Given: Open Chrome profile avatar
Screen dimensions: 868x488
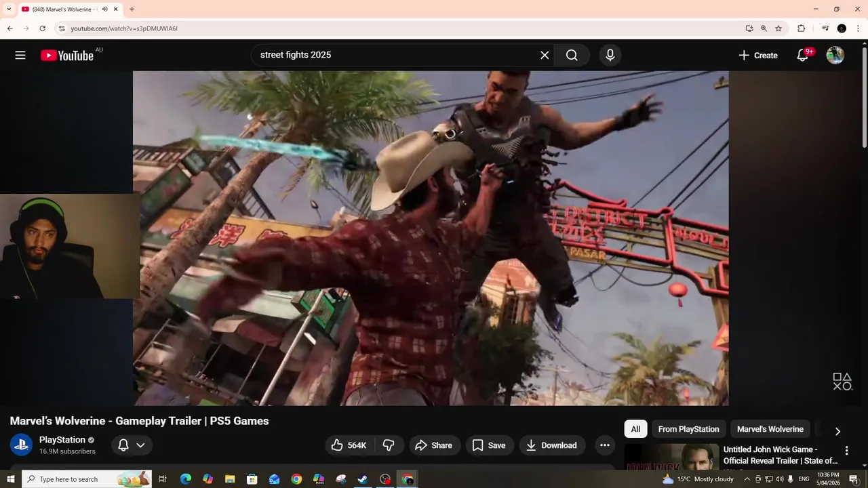Looking at the screenshot, I should pyautogui.click(x=842, y=28).
